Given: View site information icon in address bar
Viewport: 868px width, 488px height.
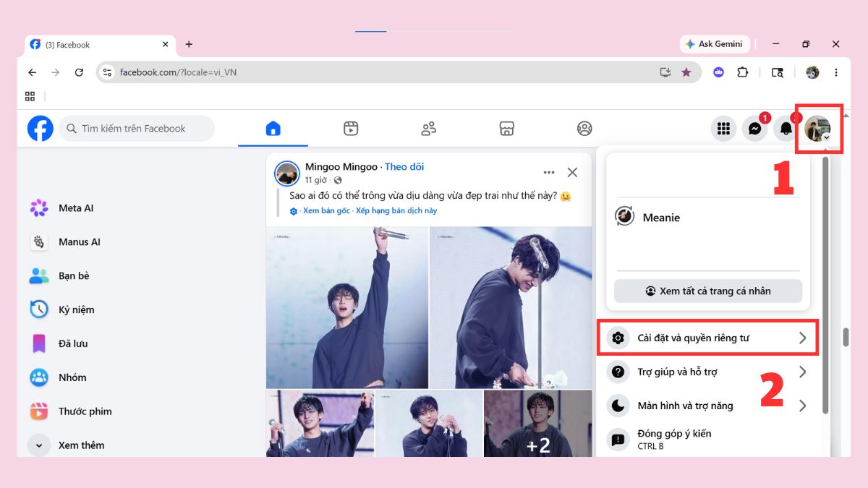Looking at the screenshot, I should tap(108, 72).
